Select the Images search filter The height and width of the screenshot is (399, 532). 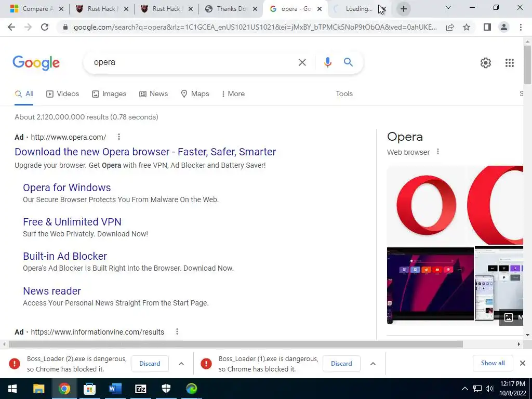[x=109, y=94]
